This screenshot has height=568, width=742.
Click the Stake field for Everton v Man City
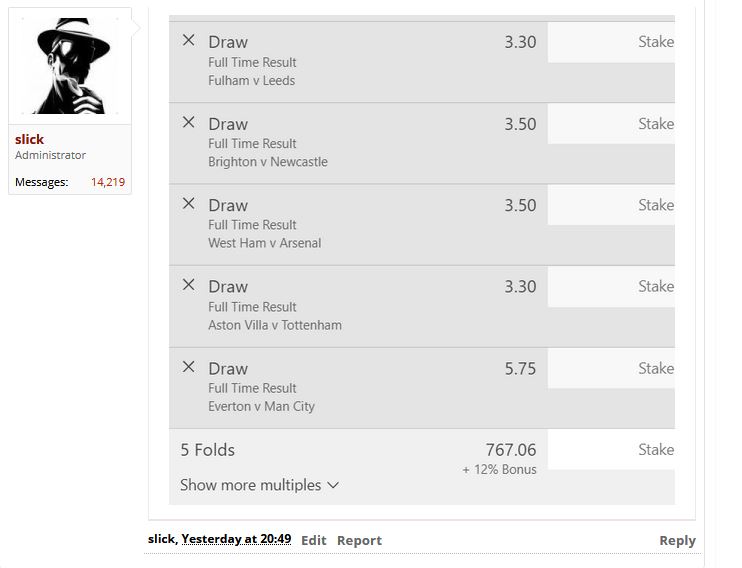pyautogui.click(x=611, y=368)
